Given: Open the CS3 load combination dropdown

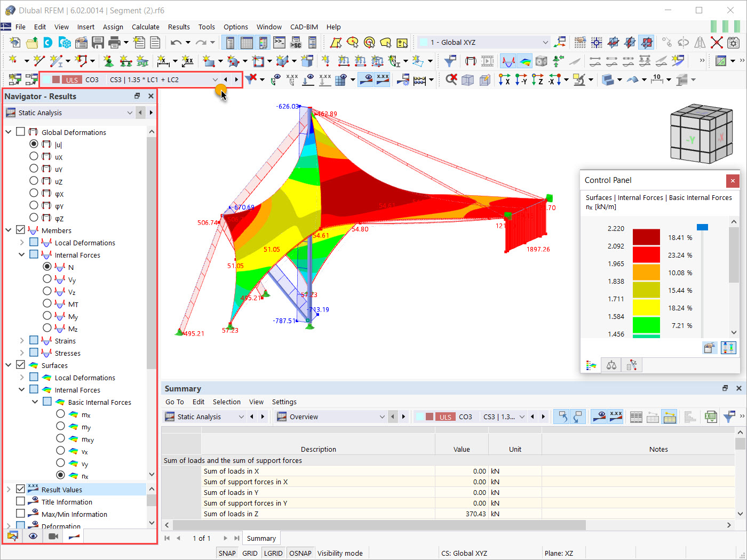Looking at the screenshot, I should pyautogui.click(x=215, y=80).
